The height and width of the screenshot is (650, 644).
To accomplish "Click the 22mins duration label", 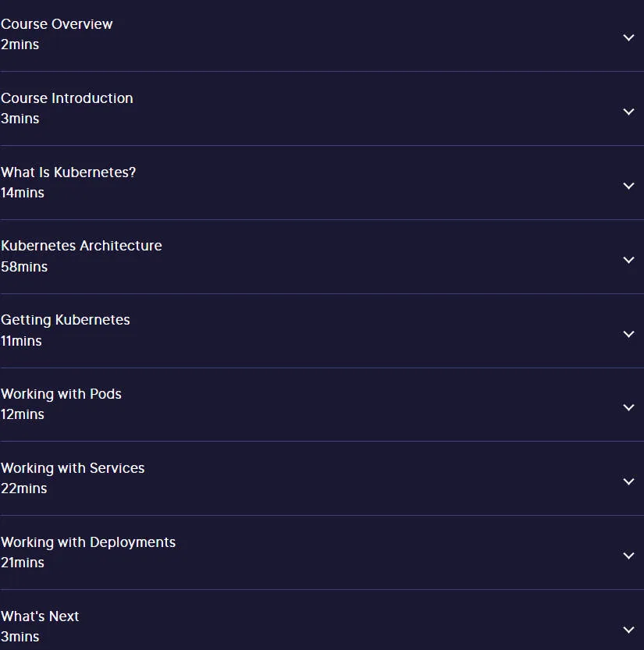I will pos(24,488).
